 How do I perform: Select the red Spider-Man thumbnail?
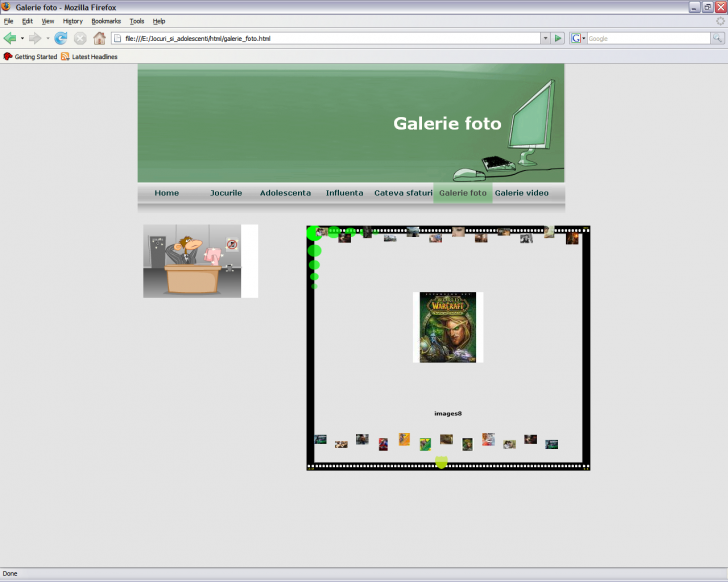click(x=383, y=444)
